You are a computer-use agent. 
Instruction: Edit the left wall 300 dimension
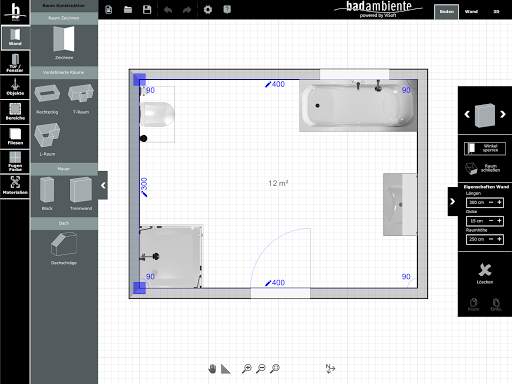[144, 187]
